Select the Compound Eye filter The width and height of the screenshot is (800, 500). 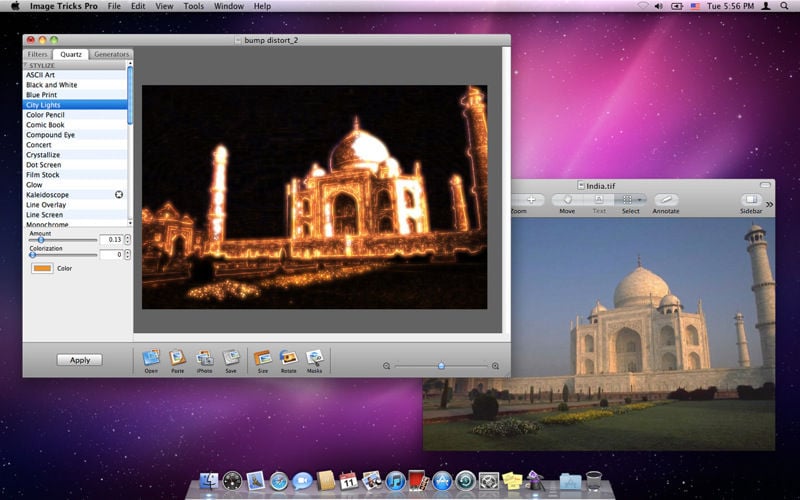coord(75,135)
